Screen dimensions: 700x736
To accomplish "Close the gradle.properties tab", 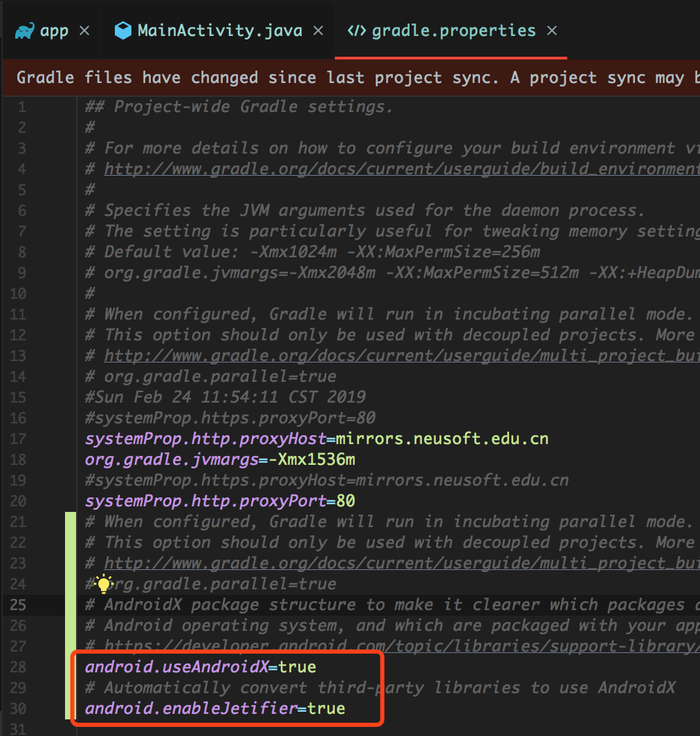I will pyautogui.click(x=552, y=30).
